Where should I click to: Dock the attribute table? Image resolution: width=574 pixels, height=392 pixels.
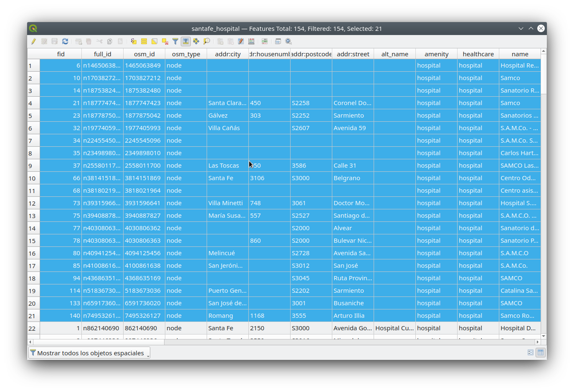[278, 41]
